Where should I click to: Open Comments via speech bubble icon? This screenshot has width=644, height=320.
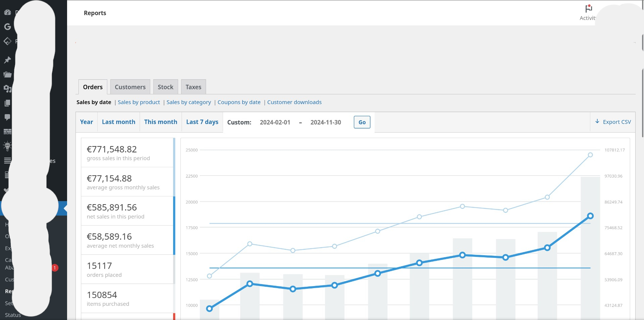point(7,117)
